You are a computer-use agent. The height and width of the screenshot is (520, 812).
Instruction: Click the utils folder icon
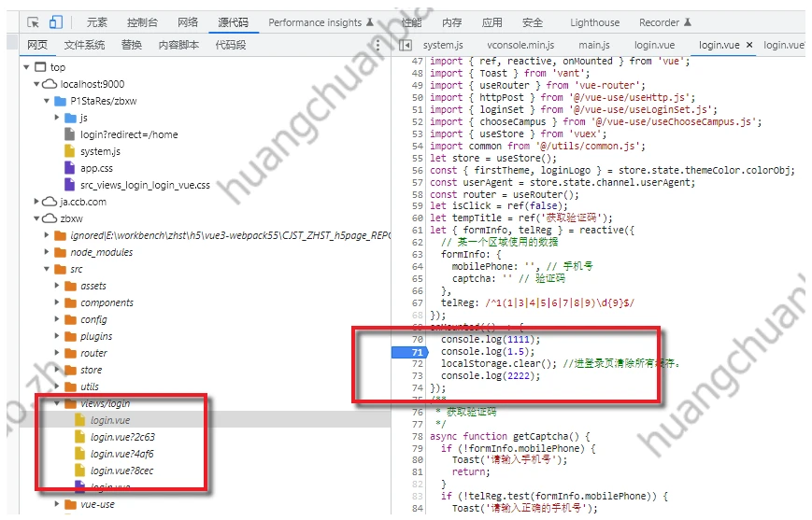[70, 386]
